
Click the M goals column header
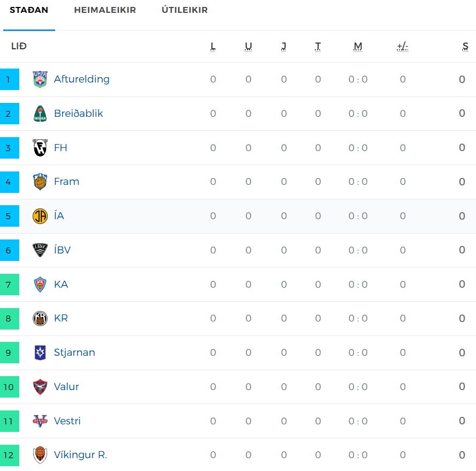point(358,47)
